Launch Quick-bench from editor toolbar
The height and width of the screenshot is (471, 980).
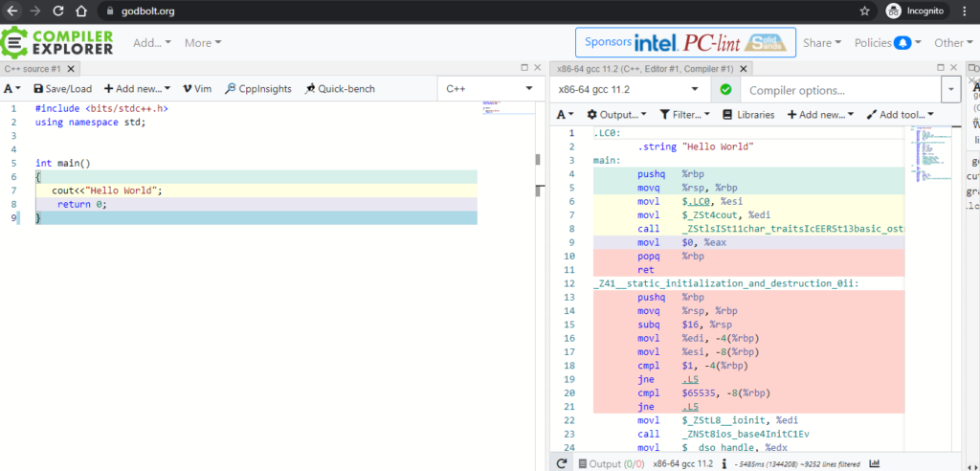click(x=341, y=88)
